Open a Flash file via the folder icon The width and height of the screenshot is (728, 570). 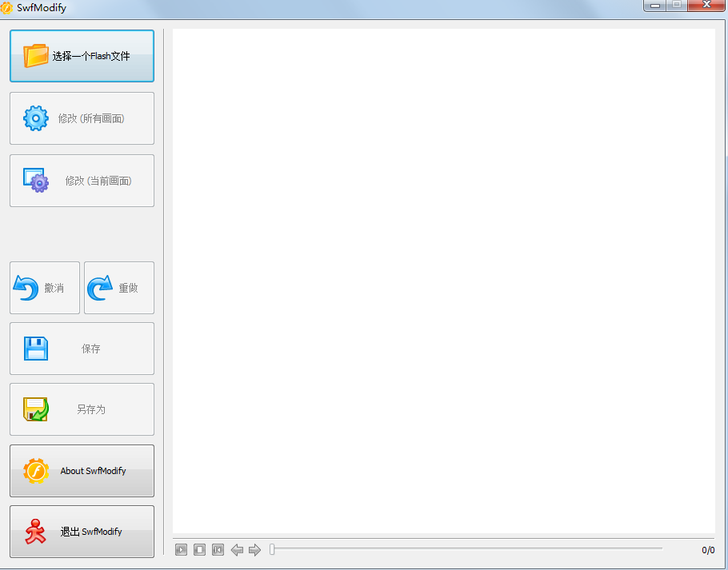(x=36, y=56)
